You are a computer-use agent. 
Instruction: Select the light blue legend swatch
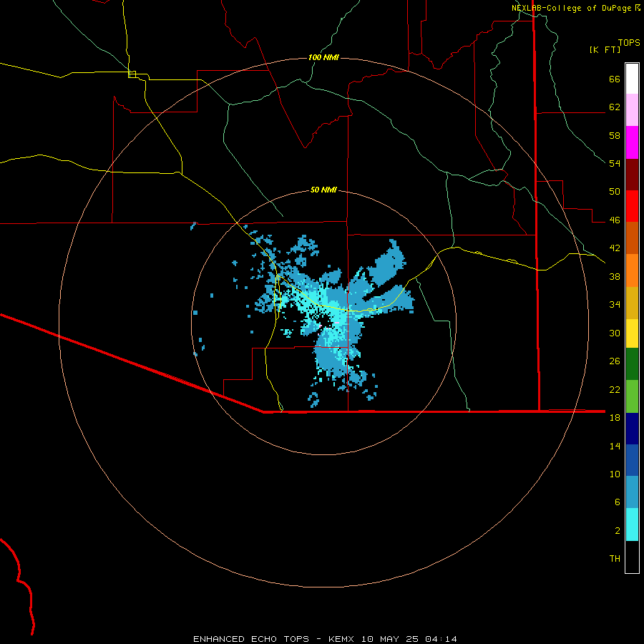coord(632,492)
